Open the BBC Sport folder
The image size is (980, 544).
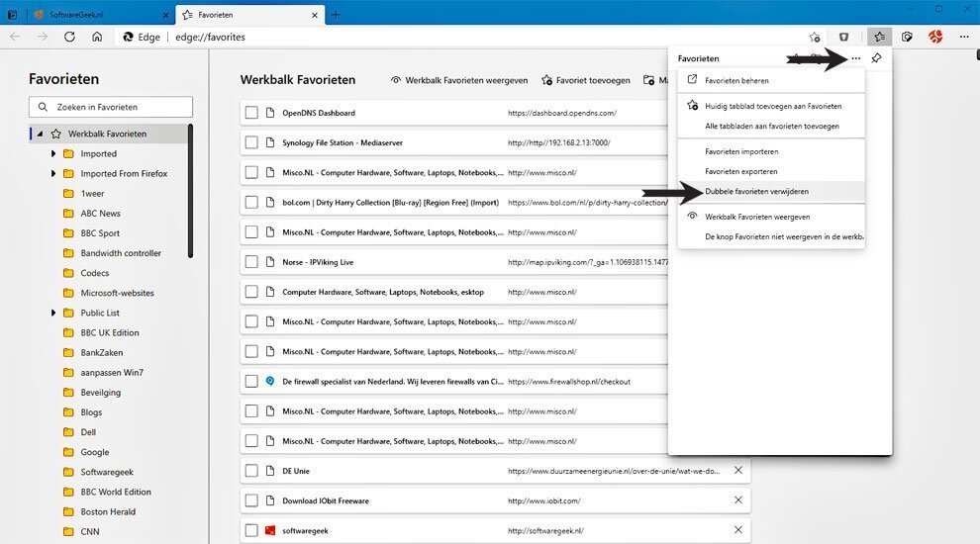coord(100,233)
